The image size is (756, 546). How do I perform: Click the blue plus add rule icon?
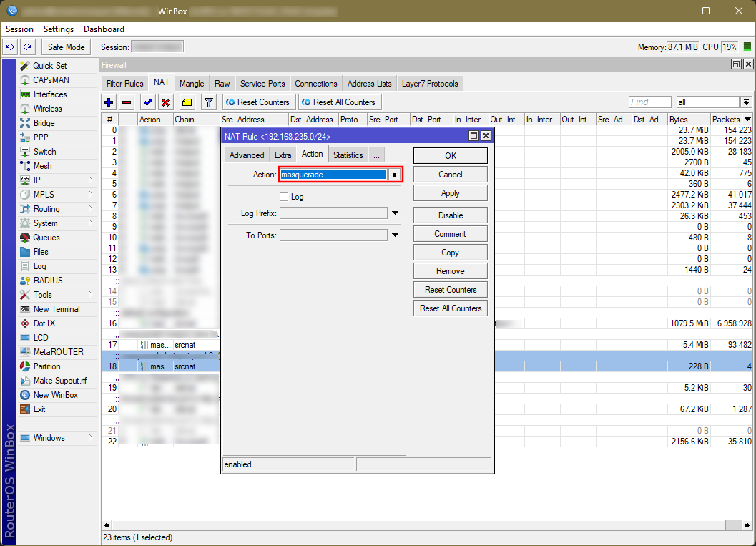click(x=109, y=102)
